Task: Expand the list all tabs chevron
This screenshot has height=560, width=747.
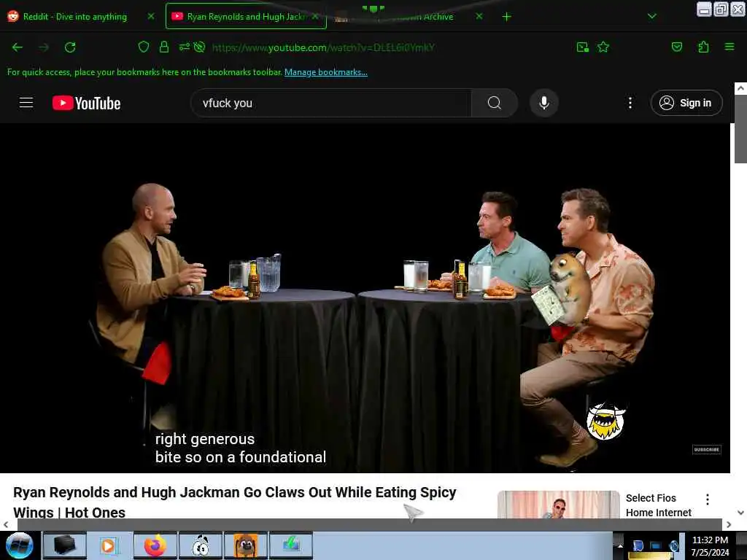Action: tap(651, 16)
